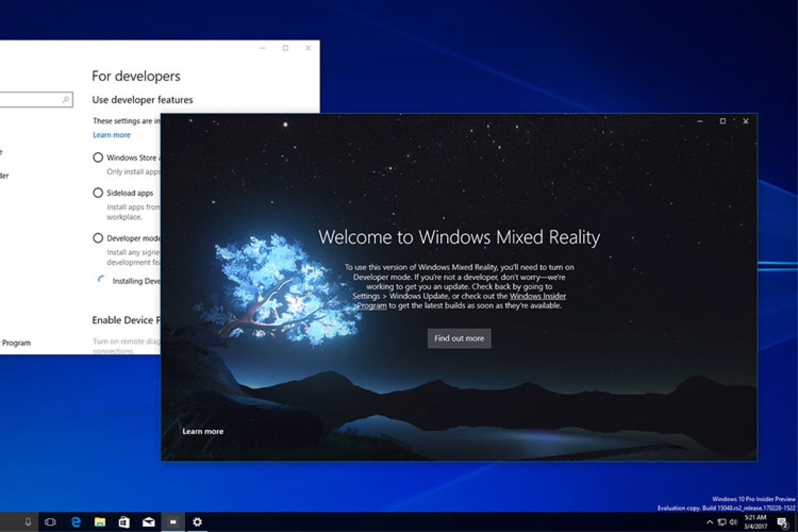798x532 pixels.
Task: Click Mixed Reality Portal taskbar icon
Action: point(173,522)
